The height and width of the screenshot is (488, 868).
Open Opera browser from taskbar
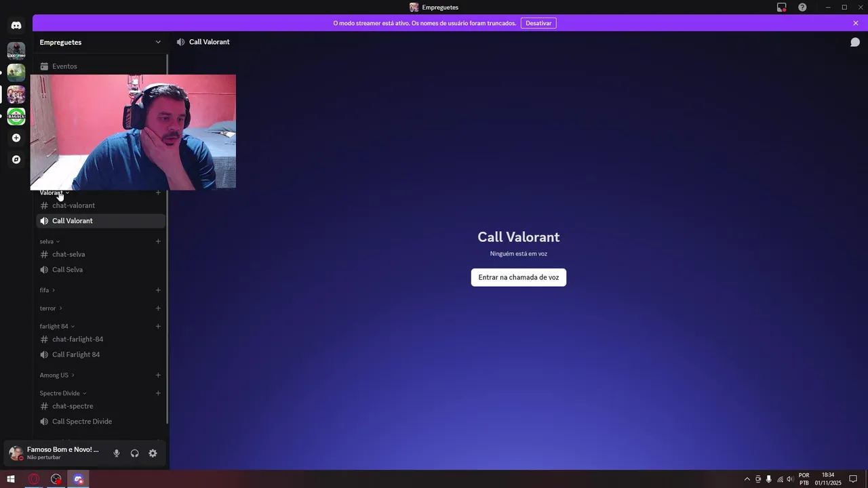point(33,479)
